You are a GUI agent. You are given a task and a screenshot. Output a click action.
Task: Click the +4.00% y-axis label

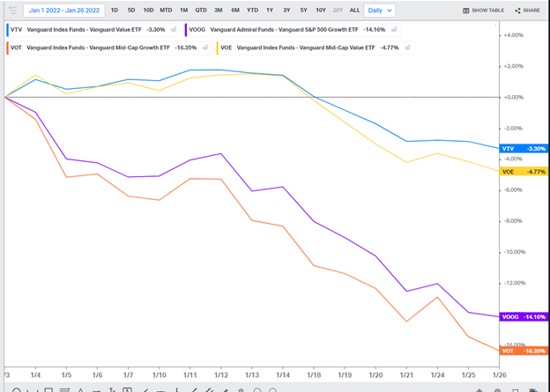click(x=514, y=35)
